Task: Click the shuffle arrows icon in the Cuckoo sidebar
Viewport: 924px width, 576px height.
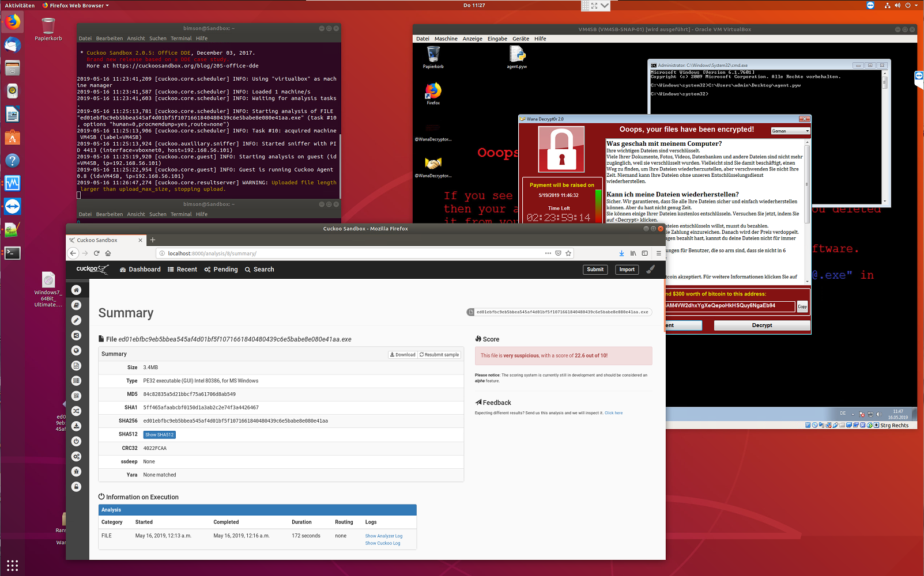Action: point(76,411)
